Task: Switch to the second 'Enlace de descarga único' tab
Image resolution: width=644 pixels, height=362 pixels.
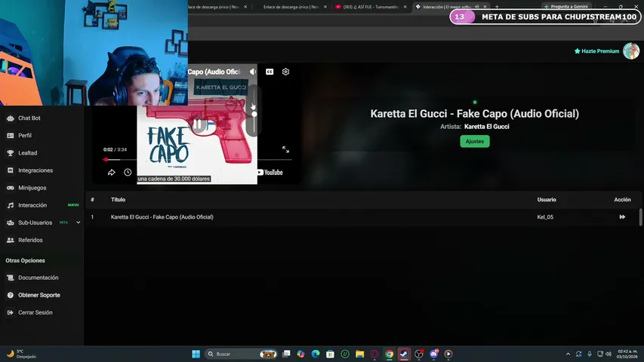Action: 291,7
